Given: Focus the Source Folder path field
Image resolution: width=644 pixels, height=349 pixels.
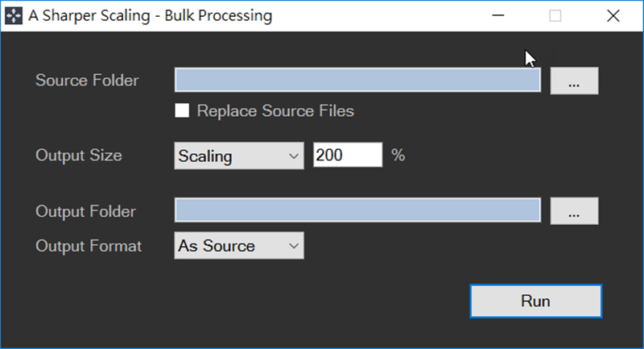Looking at the screenshot, I should click(357, 81).
